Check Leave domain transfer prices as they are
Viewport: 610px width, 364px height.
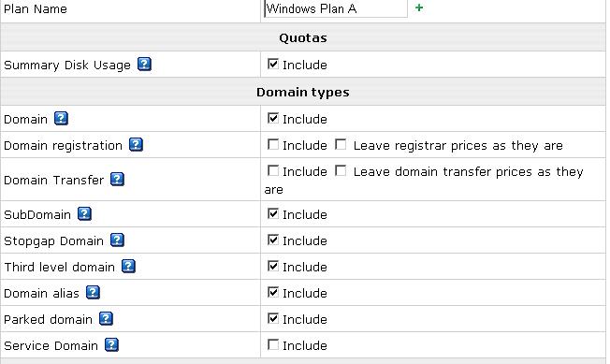coord(341,170)
